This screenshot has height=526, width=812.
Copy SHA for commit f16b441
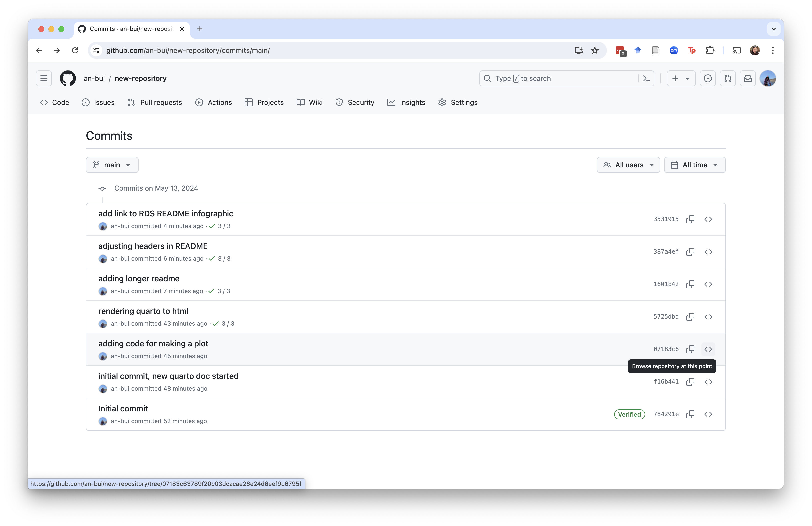tap(690, 382)
